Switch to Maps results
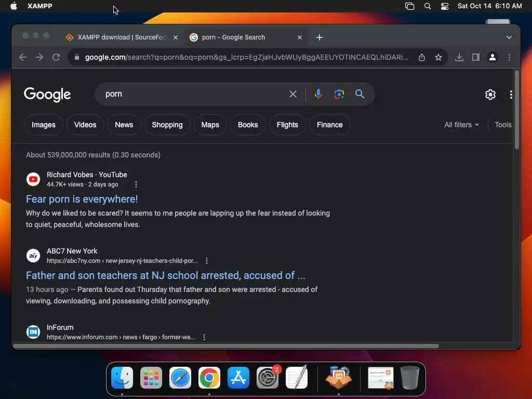Image resolution: width=532 pixels, height=399 pixels. click(210, 125)
